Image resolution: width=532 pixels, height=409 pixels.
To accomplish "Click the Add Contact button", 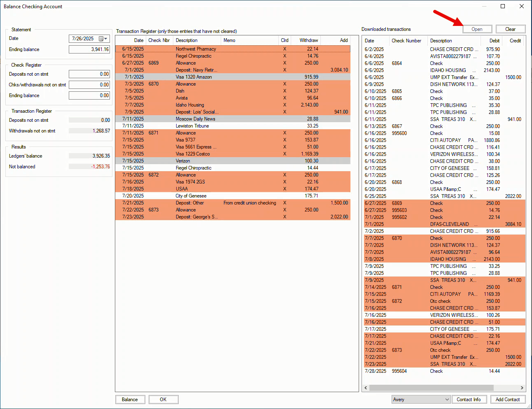I will [x=508, y=400].
